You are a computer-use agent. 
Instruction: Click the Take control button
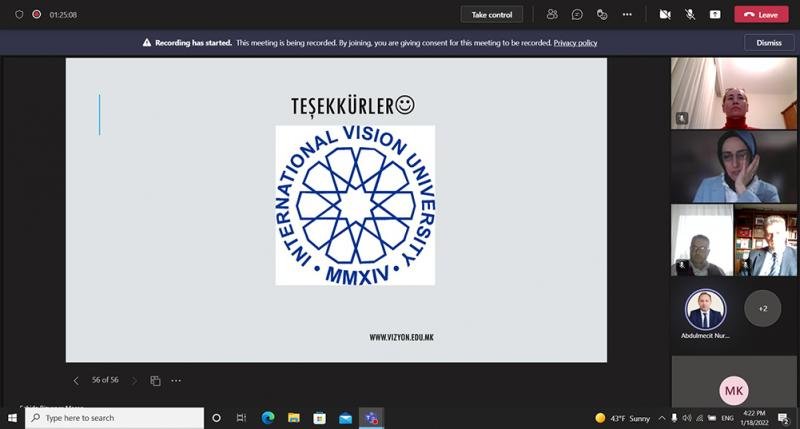491,14
